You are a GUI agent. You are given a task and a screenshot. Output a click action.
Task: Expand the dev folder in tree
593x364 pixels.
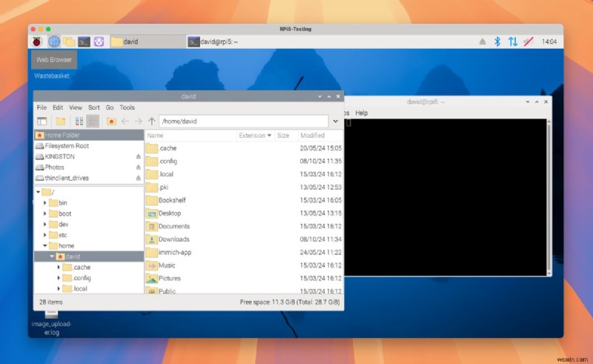tap(45, 224)
